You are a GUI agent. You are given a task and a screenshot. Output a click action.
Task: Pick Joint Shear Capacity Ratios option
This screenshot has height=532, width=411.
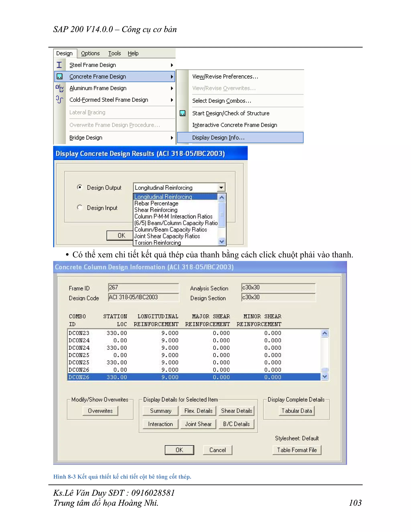pyautogui.click(x=175, y=236)
